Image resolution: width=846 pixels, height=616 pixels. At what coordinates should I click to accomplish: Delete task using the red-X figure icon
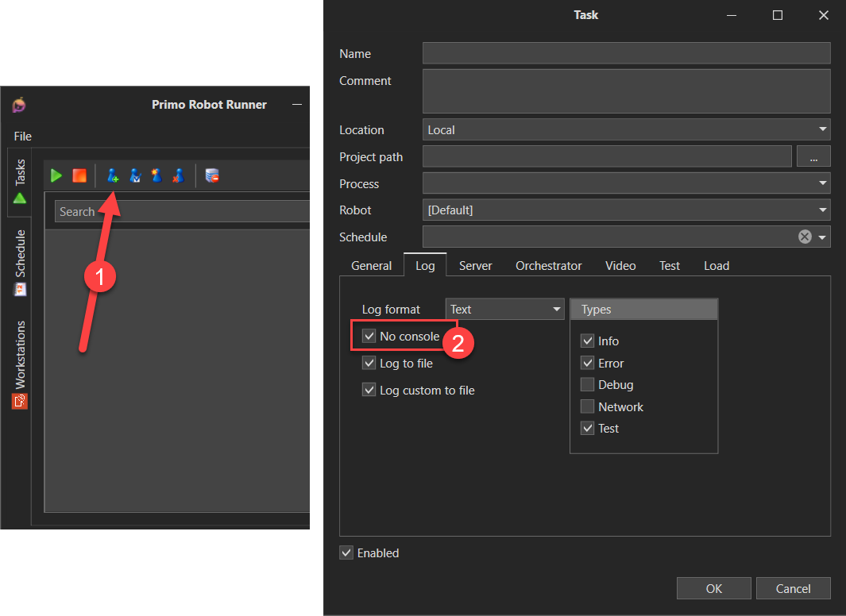click(178, 175)
